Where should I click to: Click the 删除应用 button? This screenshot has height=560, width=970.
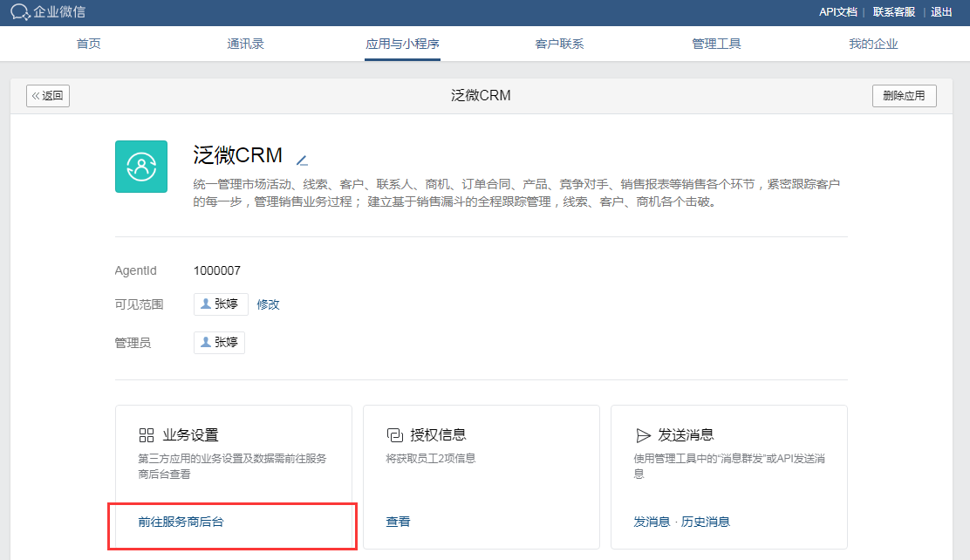click(x=904, y=96)
